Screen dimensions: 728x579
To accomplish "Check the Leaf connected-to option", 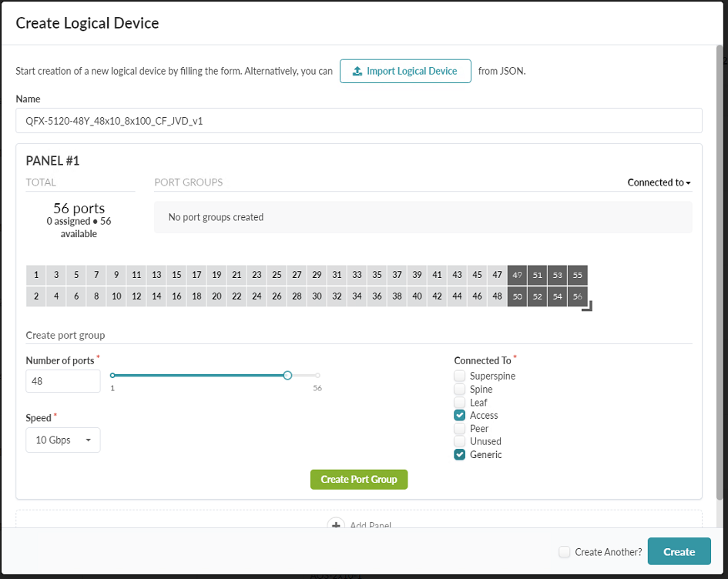I will pyautogui.click(x=460, y=403).
